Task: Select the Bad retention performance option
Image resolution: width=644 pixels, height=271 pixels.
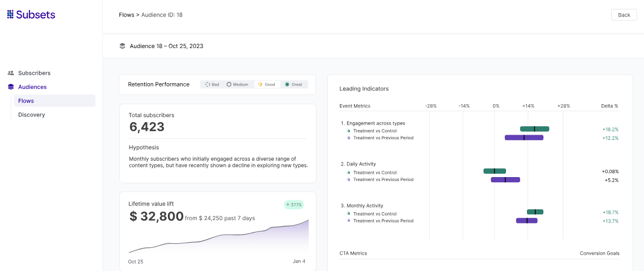Action: click(x=212, y=84)
